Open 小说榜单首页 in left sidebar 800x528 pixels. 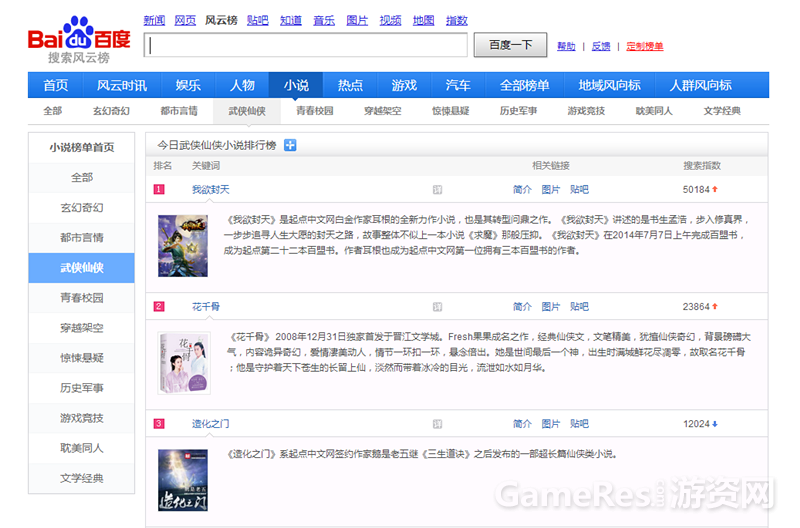click(82, 147)
